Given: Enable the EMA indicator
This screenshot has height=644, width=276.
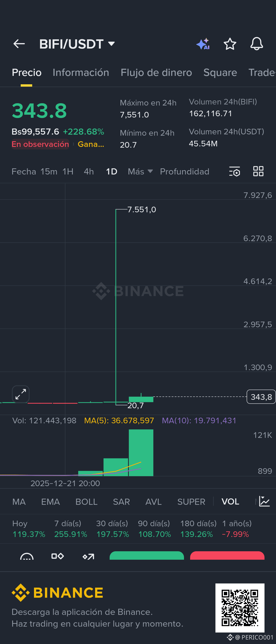Looking at the screenshot, I should [x=50, y=502].
